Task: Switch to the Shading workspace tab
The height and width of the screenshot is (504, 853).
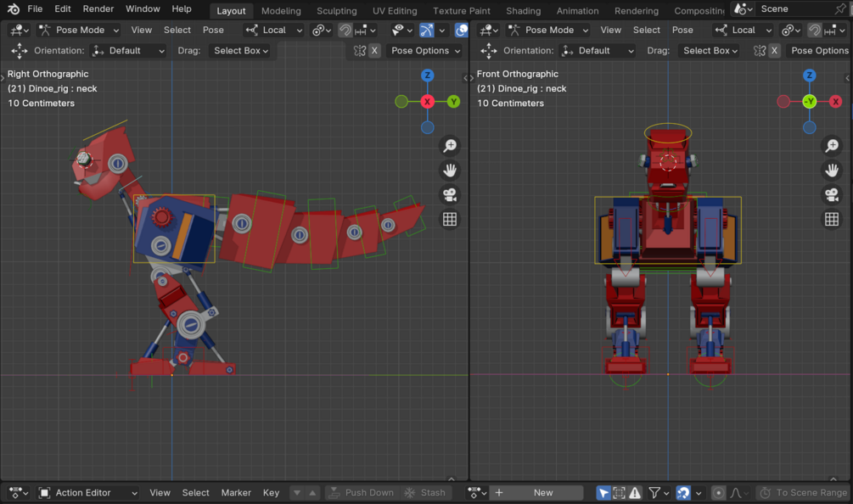Action: (523, 10)
